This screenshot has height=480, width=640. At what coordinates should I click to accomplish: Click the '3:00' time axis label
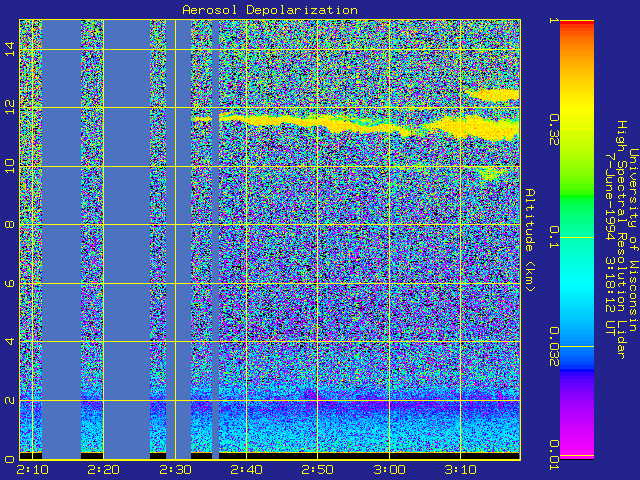(x=389, y=469)
